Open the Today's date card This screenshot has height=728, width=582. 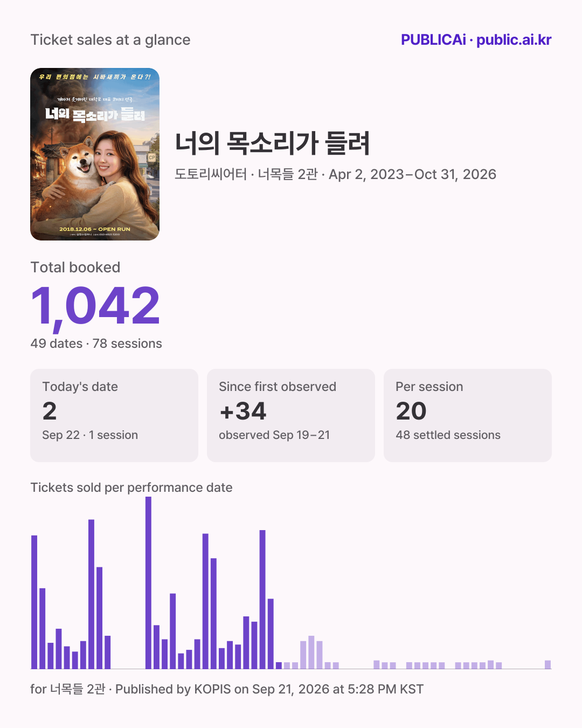(x=114, y=415)
